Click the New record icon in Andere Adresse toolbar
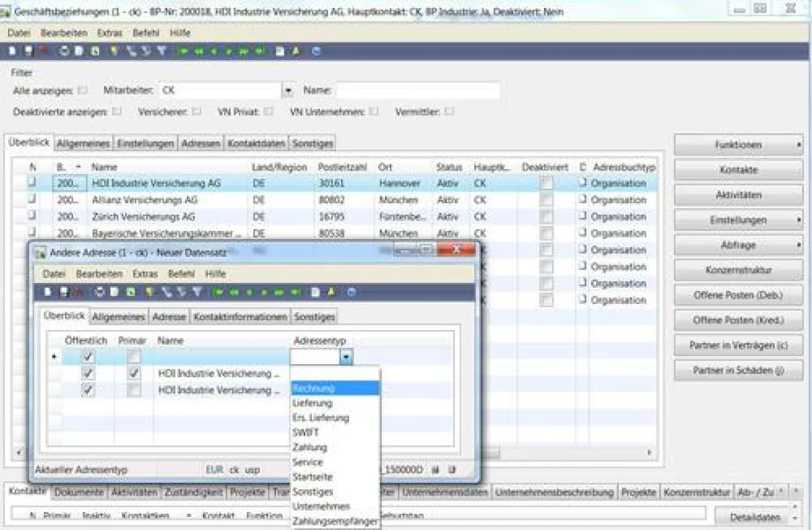This screenshot has width=812, height=530. 48,292
